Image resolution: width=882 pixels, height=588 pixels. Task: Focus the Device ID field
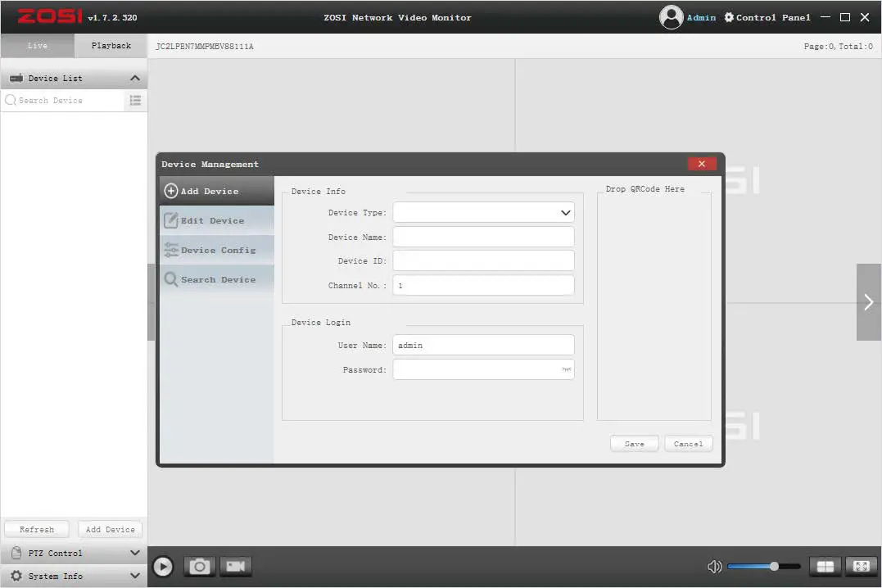[x=484, y=260]
